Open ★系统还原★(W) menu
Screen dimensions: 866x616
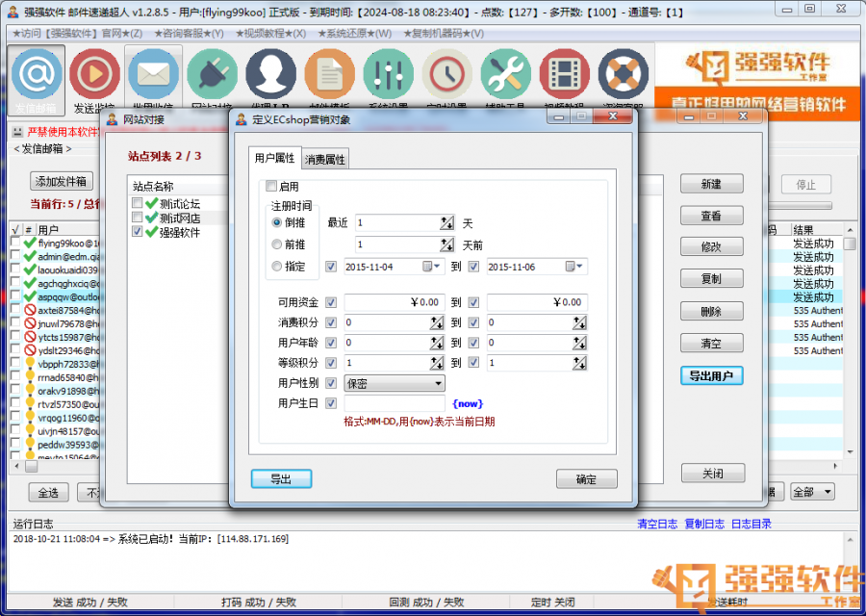click(x=354, y=34)
